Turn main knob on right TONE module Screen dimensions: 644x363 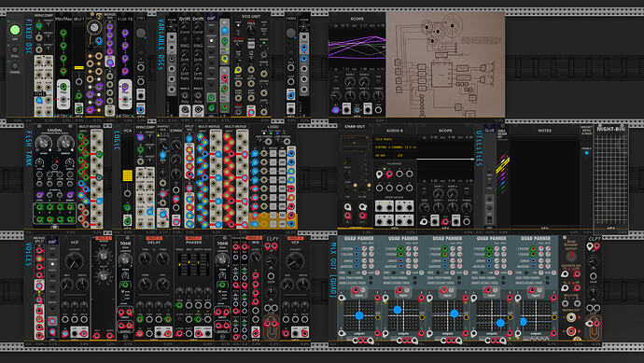tap(222, 259)
